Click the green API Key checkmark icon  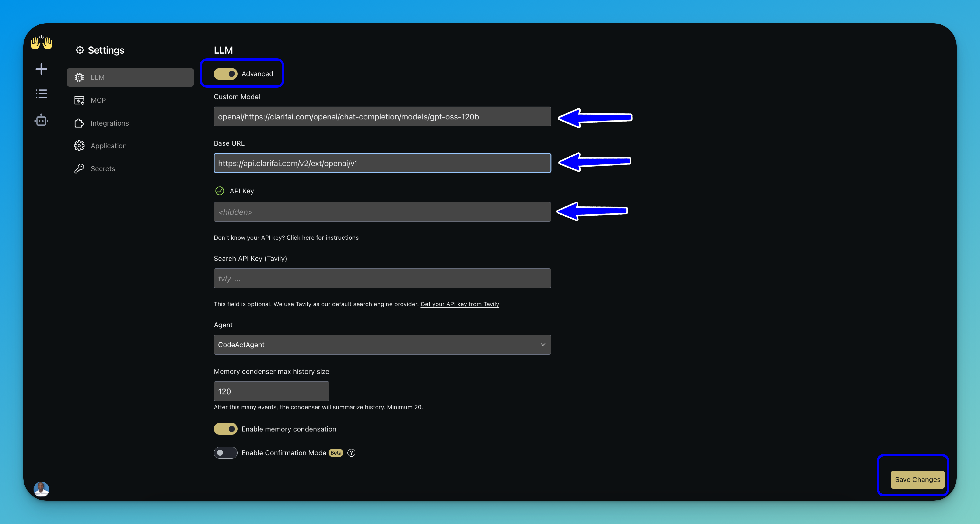(220, 191)
